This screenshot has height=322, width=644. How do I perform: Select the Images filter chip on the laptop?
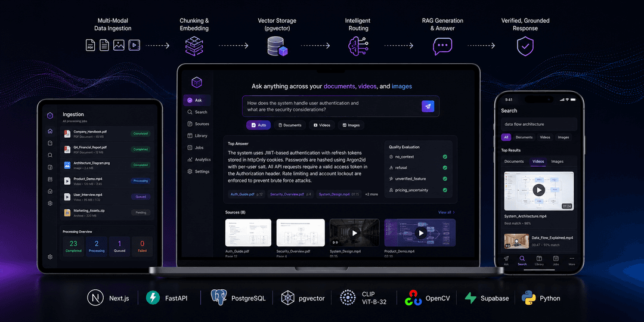[351, 125]
